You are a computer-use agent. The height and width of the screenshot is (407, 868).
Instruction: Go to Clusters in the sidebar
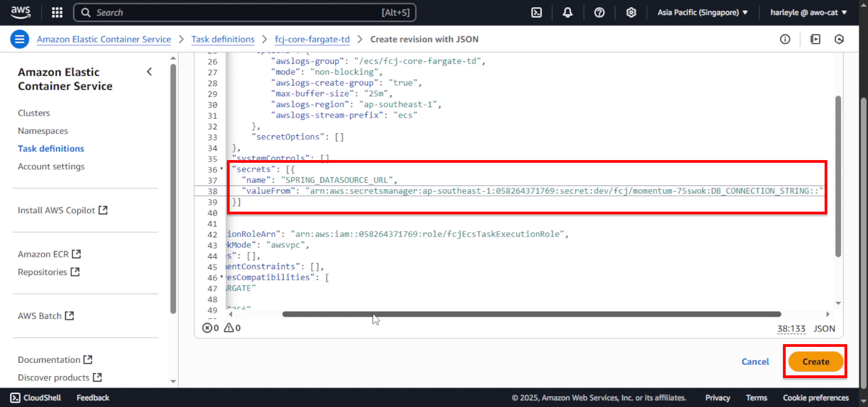[x=34, y=113]
